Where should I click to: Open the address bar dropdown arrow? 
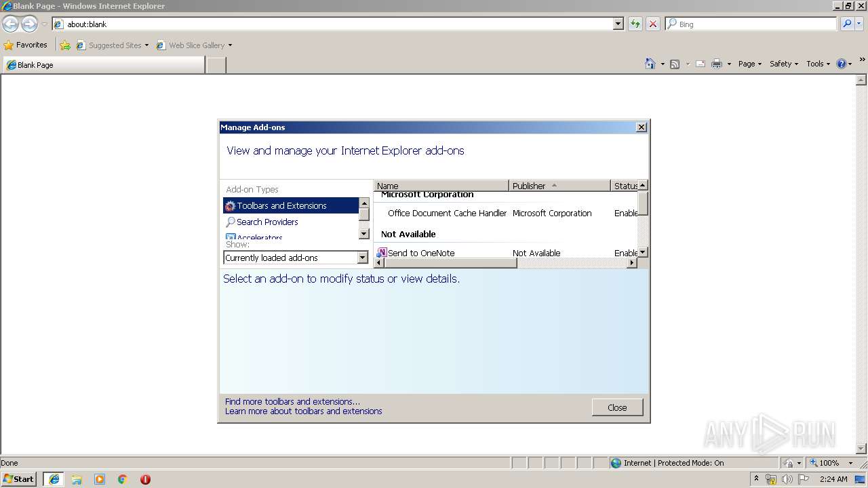coord(618,24)
